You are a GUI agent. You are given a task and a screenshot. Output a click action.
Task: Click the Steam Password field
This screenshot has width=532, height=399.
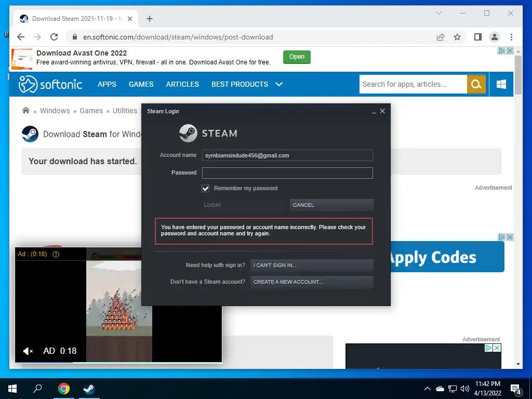coord(287,173)
